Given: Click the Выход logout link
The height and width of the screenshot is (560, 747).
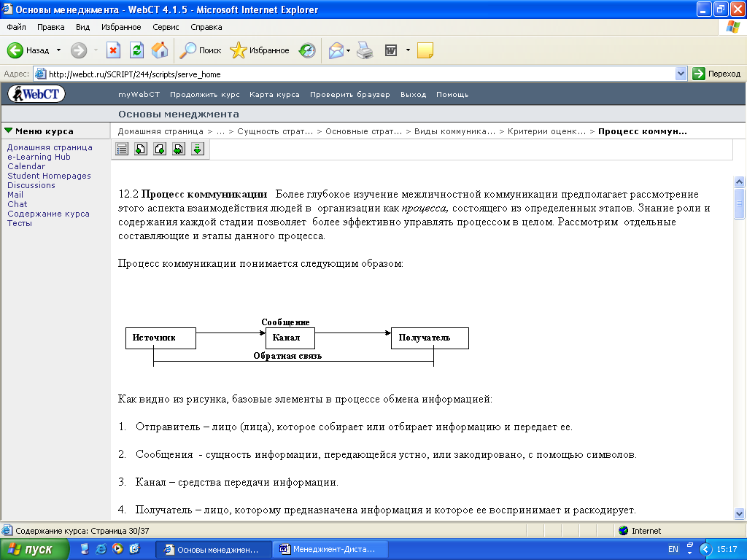Looking at the screenshot, I should click(413, 94).
